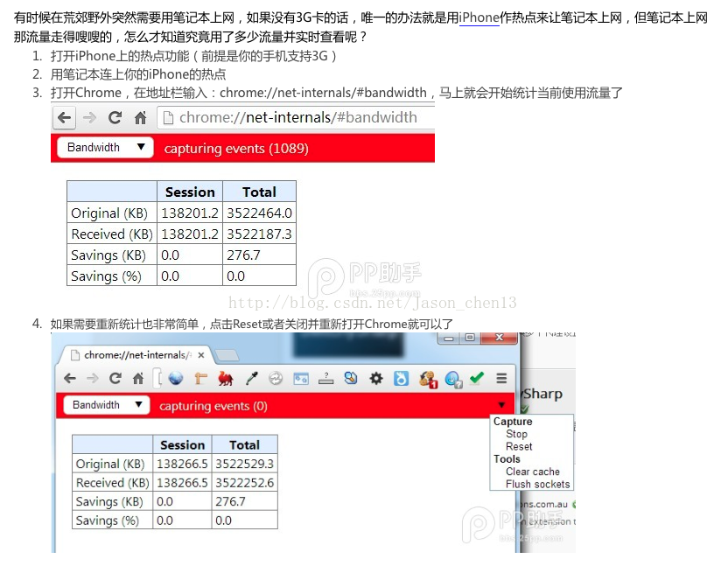
Task: Click back arrow in first Chrome screenshot
Action: tap(65, 118)
